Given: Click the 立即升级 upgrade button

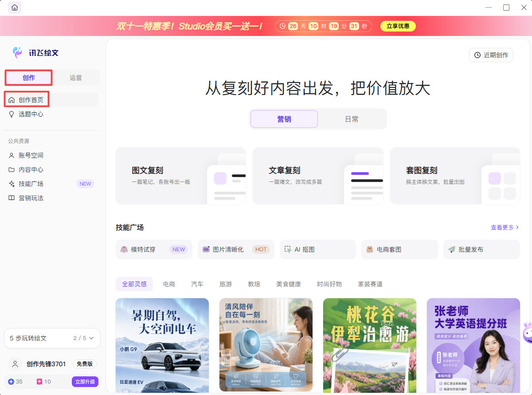Looking at the screenshot, I should click(85, 382).
